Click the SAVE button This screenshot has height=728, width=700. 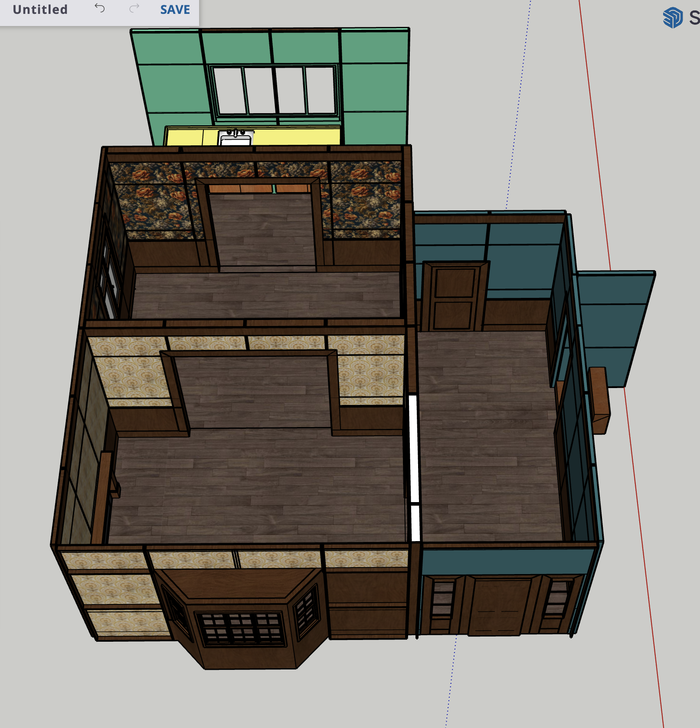point(175,10)
